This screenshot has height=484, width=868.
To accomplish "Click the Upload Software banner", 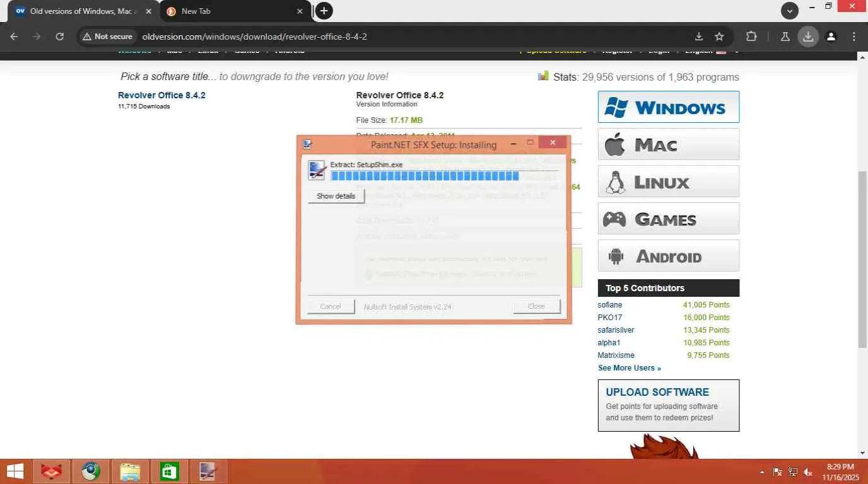I will [669, 405].
